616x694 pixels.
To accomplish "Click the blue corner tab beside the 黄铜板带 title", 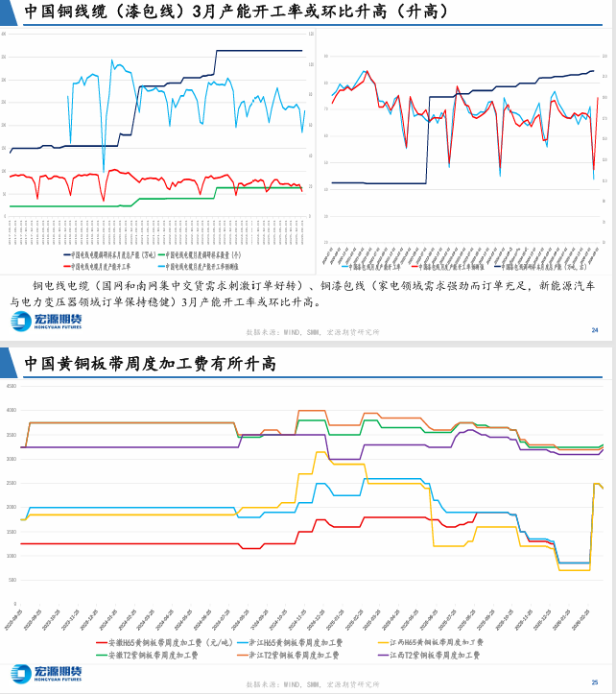I will (9, 363).
